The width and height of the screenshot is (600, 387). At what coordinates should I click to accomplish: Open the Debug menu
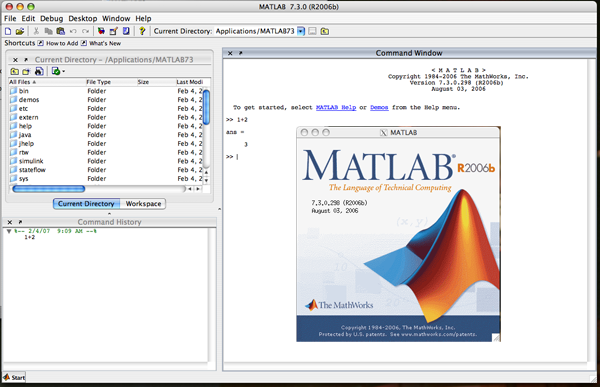pos(51,18)
